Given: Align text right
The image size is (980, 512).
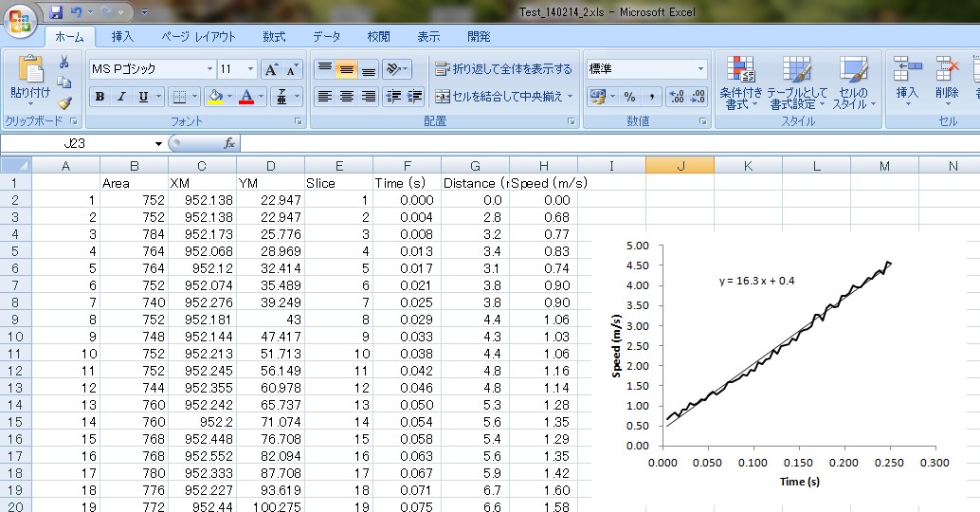Looking at the screenshot, I should click(x=369, y=97).
